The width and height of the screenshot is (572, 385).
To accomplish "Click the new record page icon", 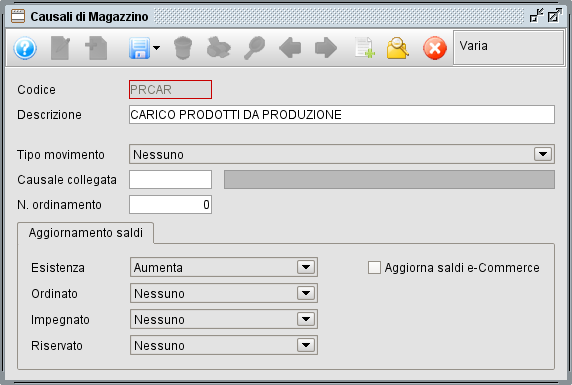I will [x=96, y=48].
